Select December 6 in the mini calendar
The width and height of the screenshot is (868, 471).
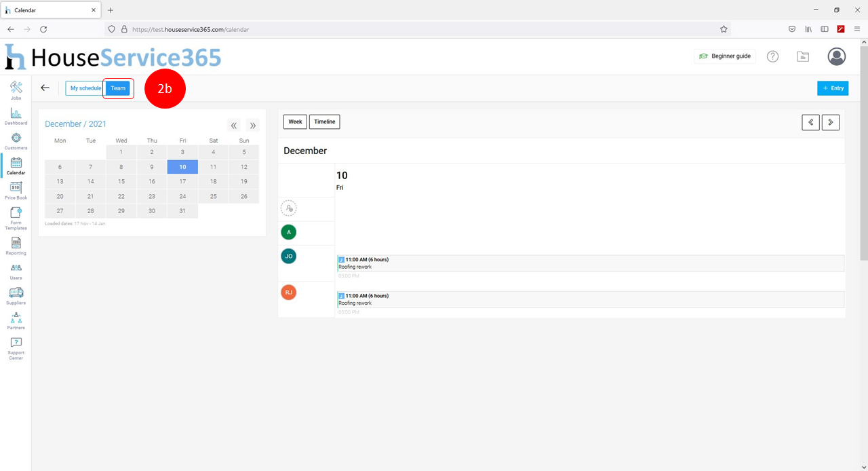[x=60, y=167]
